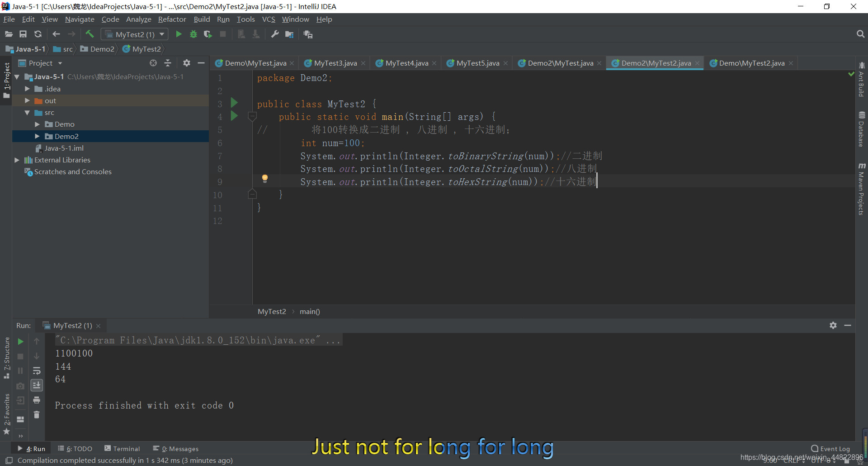Toggle the Favorites side tool window

(7, 414)
